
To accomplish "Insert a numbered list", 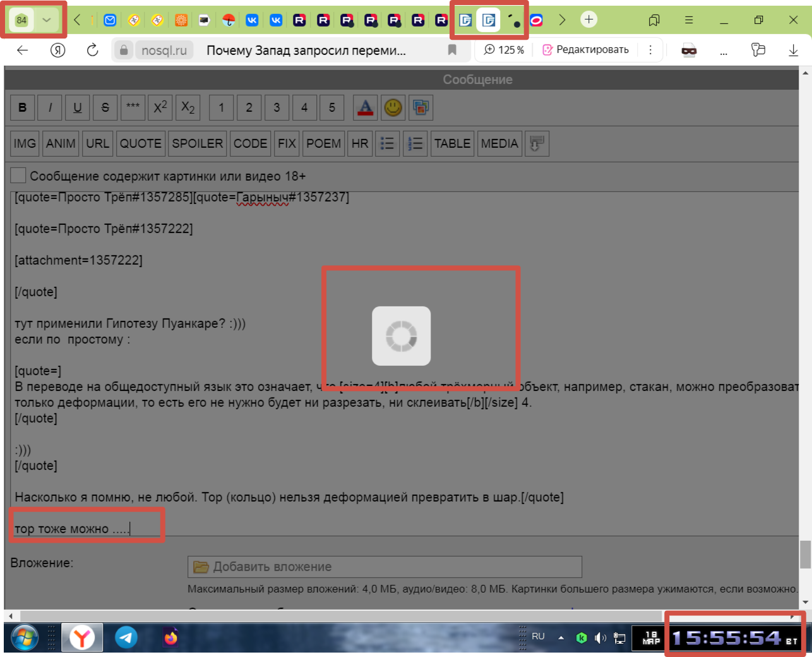I will 415,143.
